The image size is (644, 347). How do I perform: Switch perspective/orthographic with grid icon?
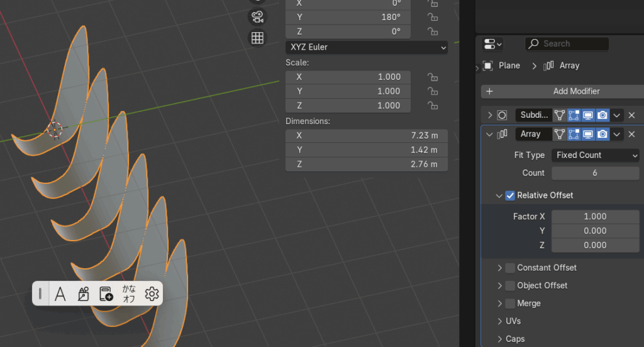click(257, 38)
